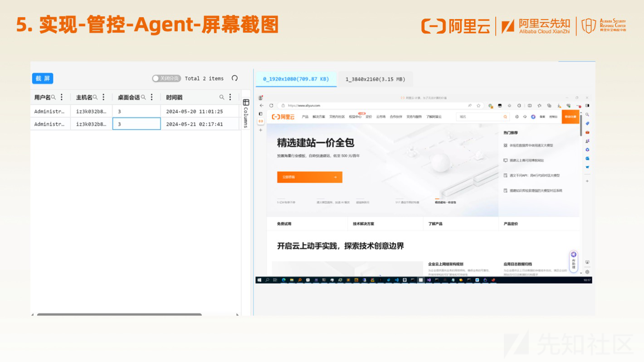644x362 pixels.
Task: Select the 技术解决方案 section tab
Action: pyautogui.click(x=364, y=224)
